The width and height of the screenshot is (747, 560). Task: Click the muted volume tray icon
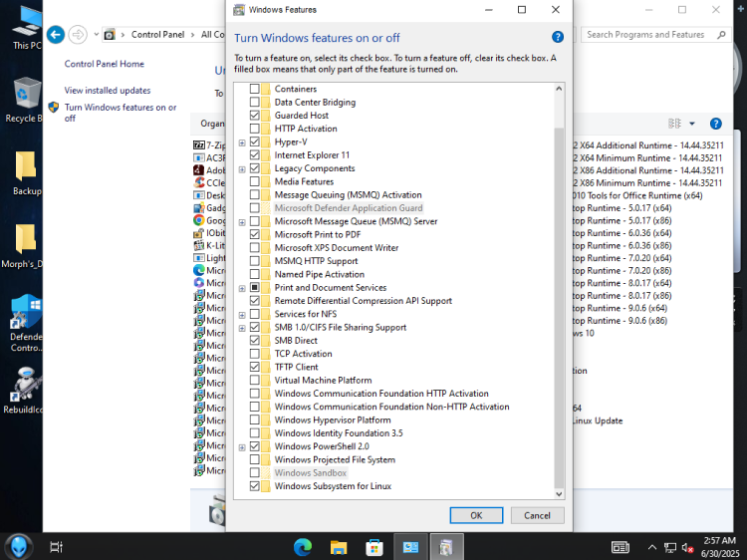(x=687, y=548)
